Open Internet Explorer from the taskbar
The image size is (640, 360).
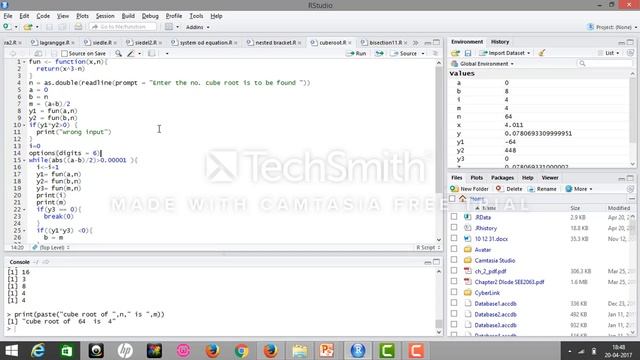[x=38, y=351]
